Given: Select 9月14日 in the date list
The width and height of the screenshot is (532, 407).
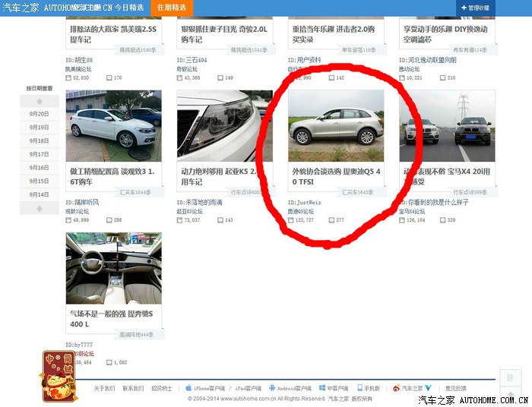Looking at the screenshot, I should [39, 194].
